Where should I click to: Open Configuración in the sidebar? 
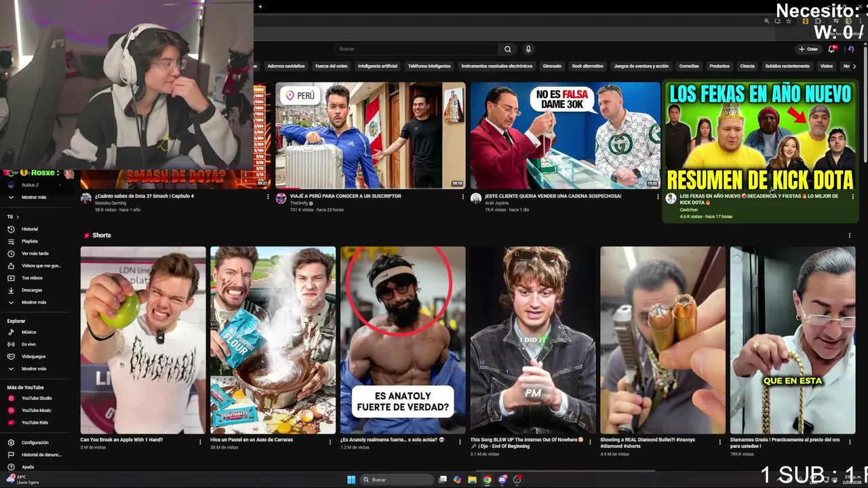(35, 443)
